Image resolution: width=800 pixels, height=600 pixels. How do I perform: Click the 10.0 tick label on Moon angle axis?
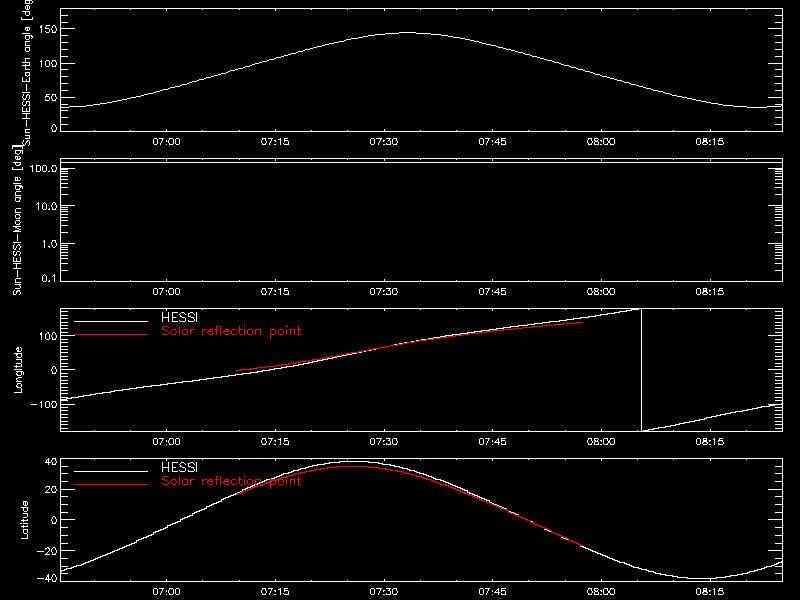(x=46, y=206)
